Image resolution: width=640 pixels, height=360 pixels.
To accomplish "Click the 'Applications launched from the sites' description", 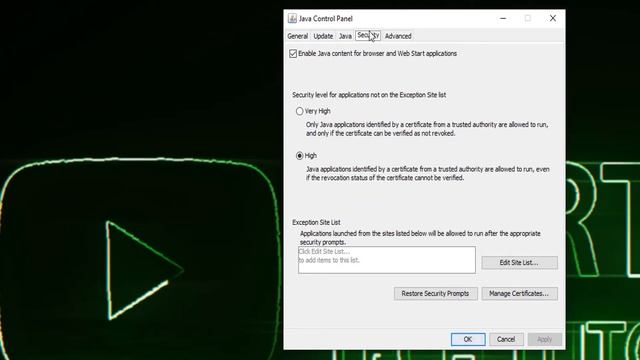I will (420, 238).
